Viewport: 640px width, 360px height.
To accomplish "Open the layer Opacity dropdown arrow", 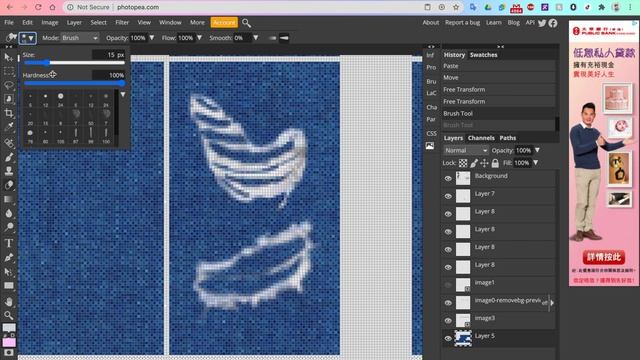I will pyautogui.click(x=537, y=150).
